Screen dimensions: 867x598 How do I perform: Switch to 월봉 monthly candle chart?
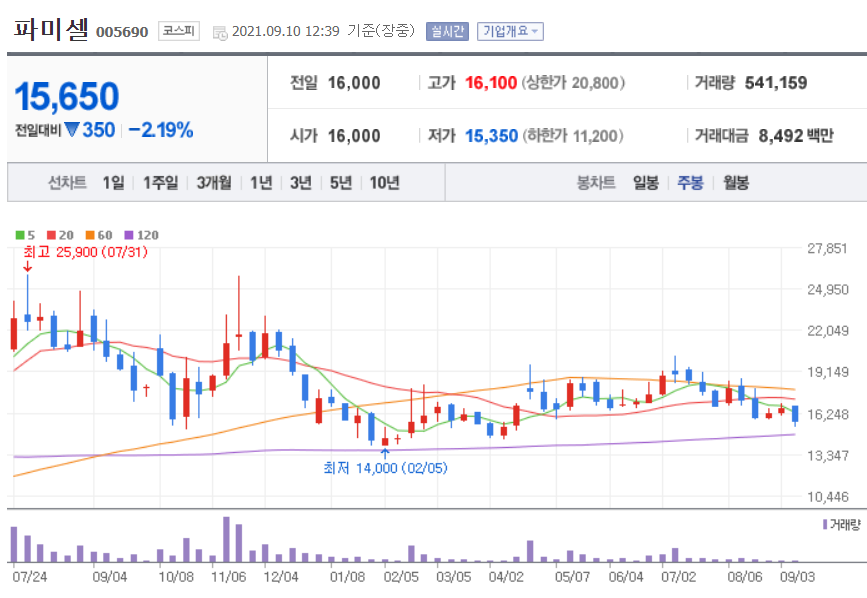[738, 183]
